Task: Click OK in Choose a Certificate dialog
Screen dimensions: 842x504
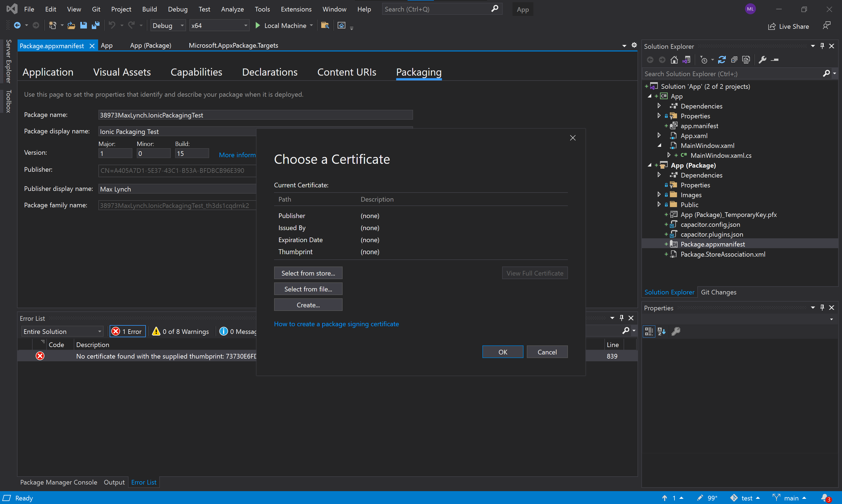Action: [x=503, y=352]
